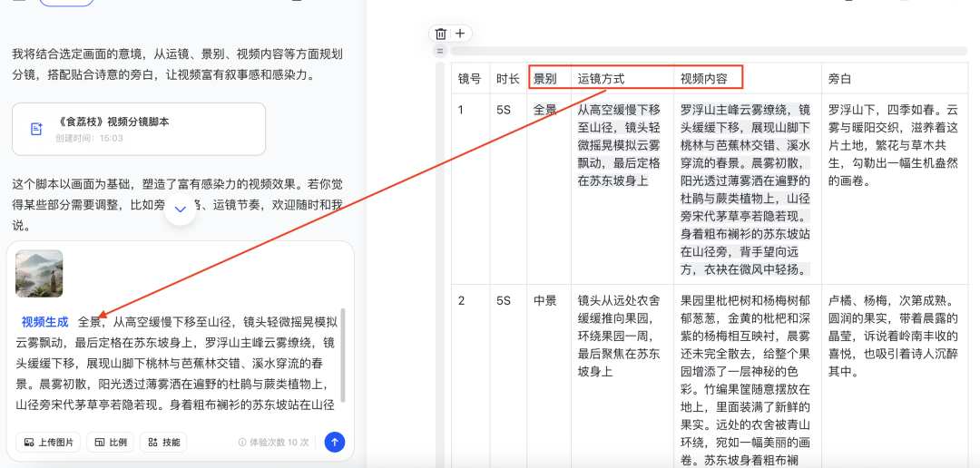Screen dimensions: 980x468
Task: Click the table drag handle icon
Action: click(440, 51)
